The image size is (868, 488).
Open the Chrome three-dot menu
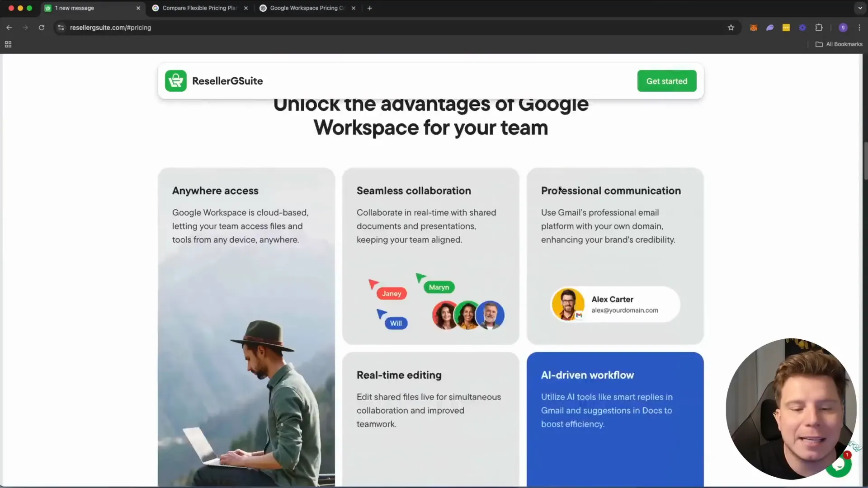tap(859, 28)
